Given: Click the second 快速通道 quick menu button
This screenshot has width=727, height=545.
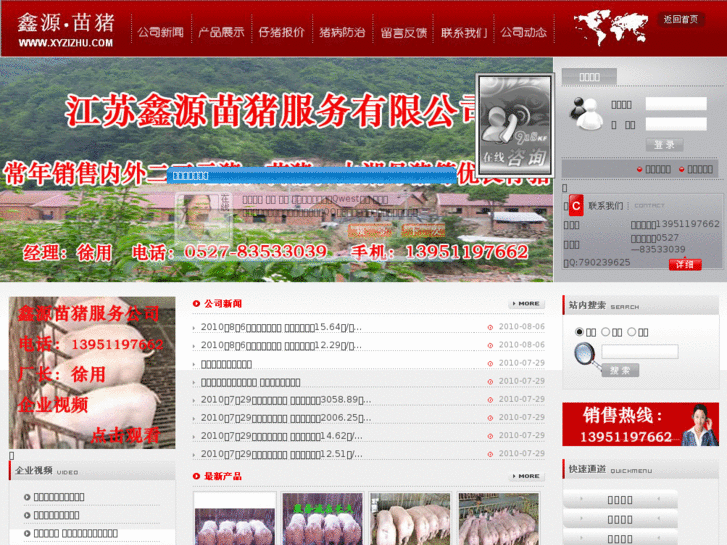Looking at the screenshot, I should pos(620,519).
